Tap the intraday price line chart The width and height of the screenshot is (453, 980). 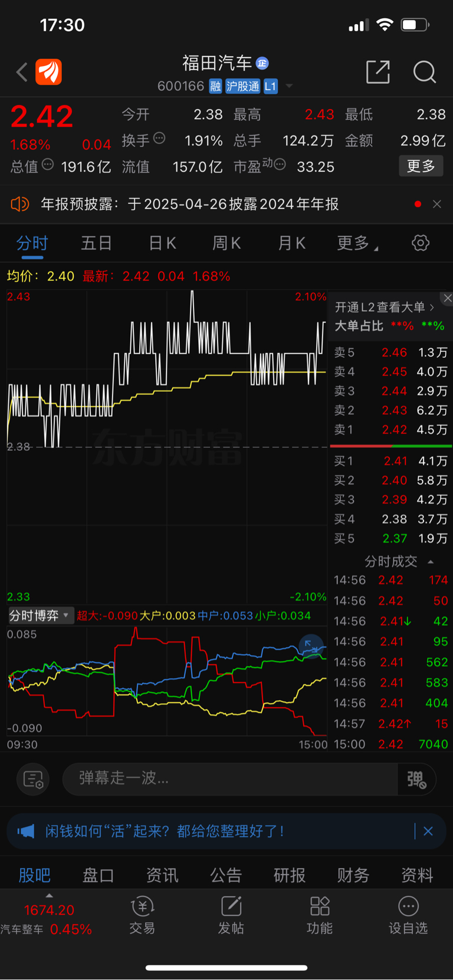coord(166,447)
